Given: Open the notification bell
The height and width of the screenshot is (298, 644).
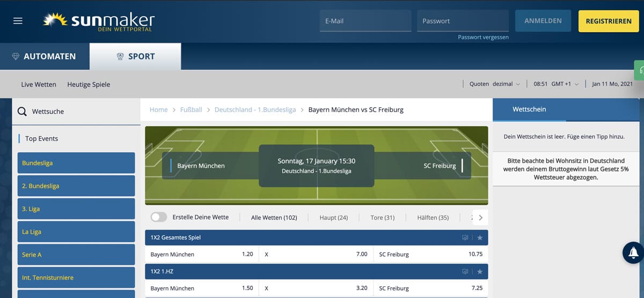Looking at the screenshot, I should pos(633,253).
